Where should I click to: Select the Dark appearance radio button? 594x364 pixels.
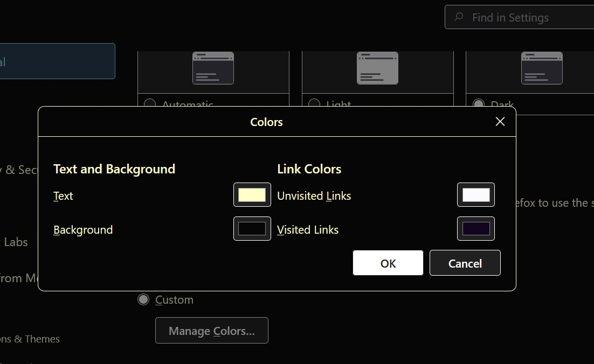pyautogui.click(x=479, y=103)
